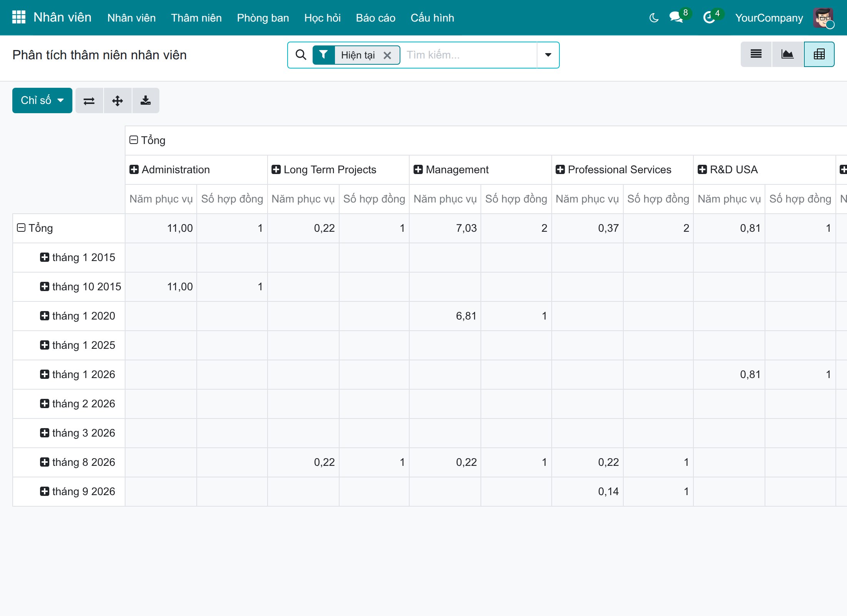
Task: Sort by Administration Năm phục vụ header
Action: [161, 199]
